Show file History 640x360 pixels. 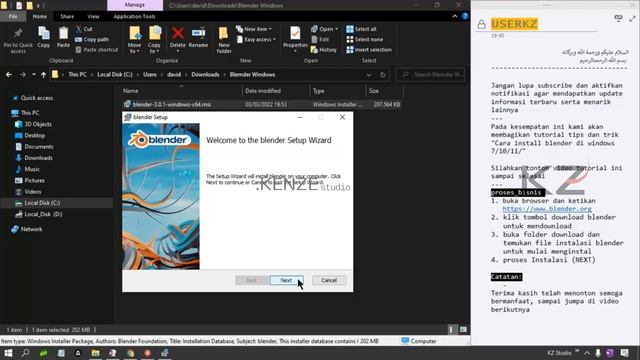click(x=324, y=50)
